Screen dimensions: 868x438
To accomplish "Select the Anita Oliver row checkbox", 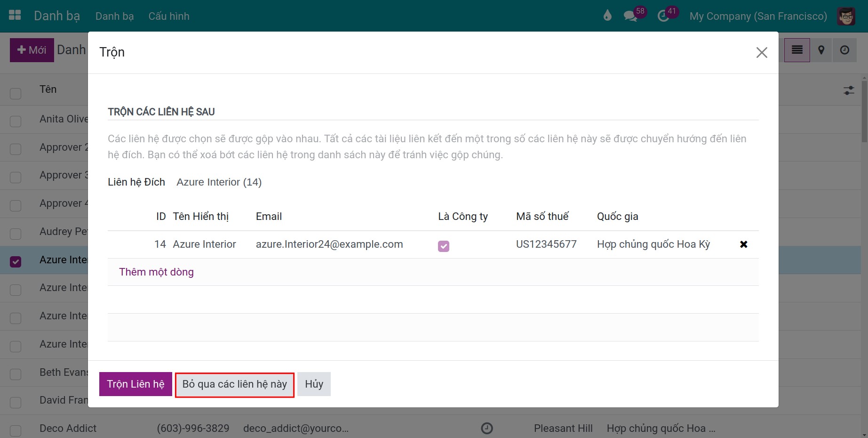I will click(16, 121).
